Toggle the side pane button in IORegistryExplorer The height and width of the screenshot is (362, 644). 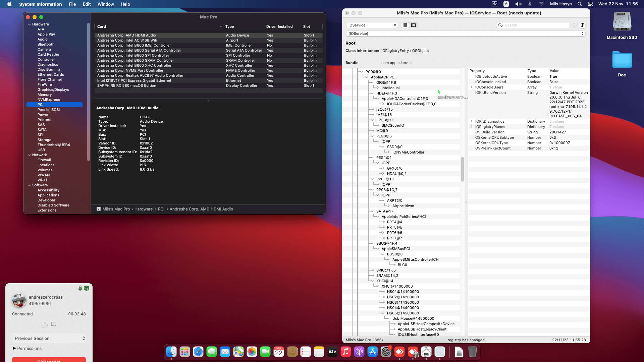click(x=583, y=25)
